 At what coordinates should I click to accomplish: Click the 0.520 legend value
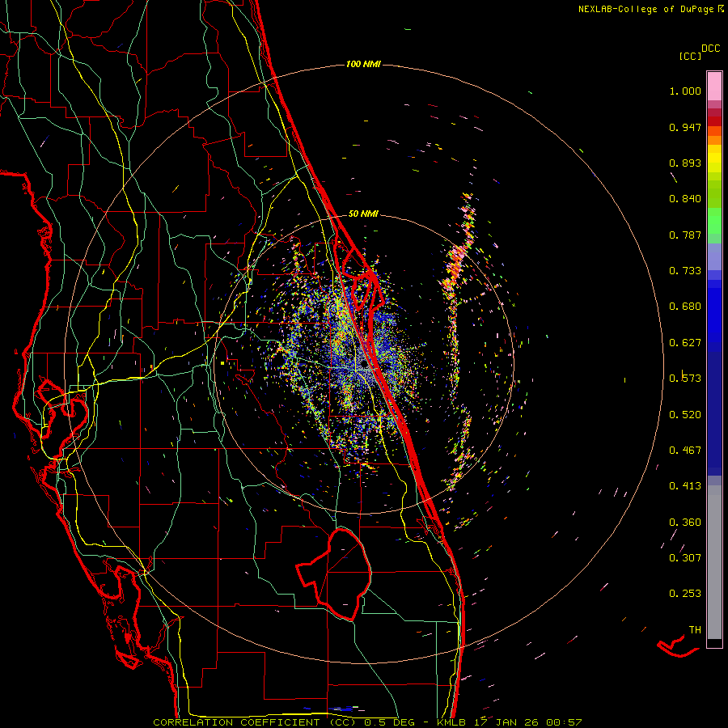click(x=685, y=415)
